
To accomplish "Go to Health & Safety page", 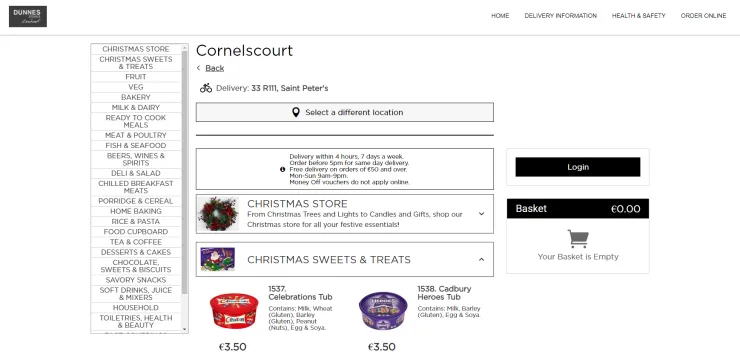I will click(x=639, y=16).
